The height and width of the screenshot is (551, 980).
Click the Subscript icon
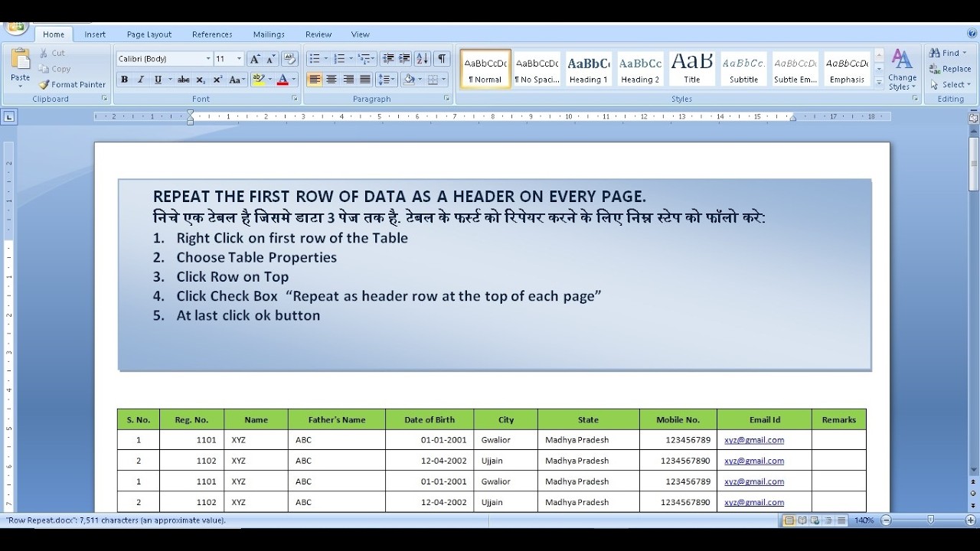[x=201, y=80]
